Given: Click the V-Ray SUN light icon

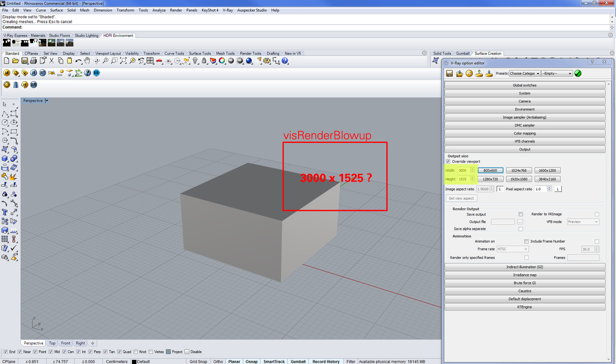Looking at the screenshot, I should pos(60,73).
